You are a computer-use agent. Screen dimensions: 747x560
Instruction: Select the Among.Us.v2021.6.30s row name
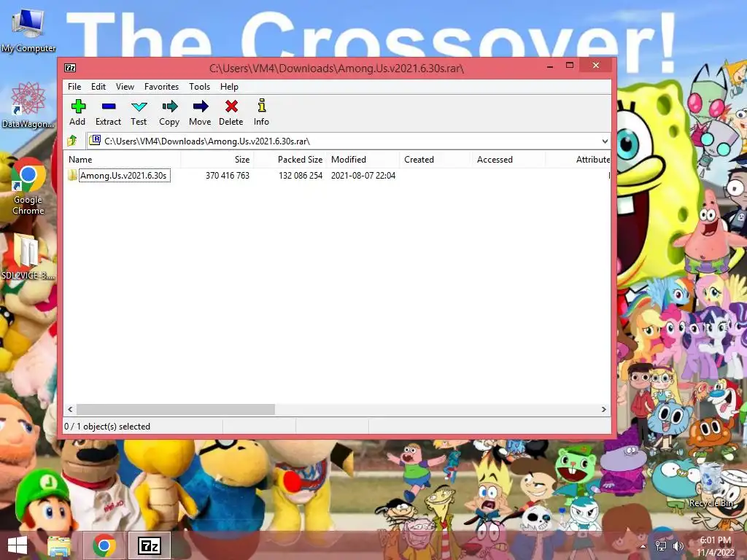124,175
